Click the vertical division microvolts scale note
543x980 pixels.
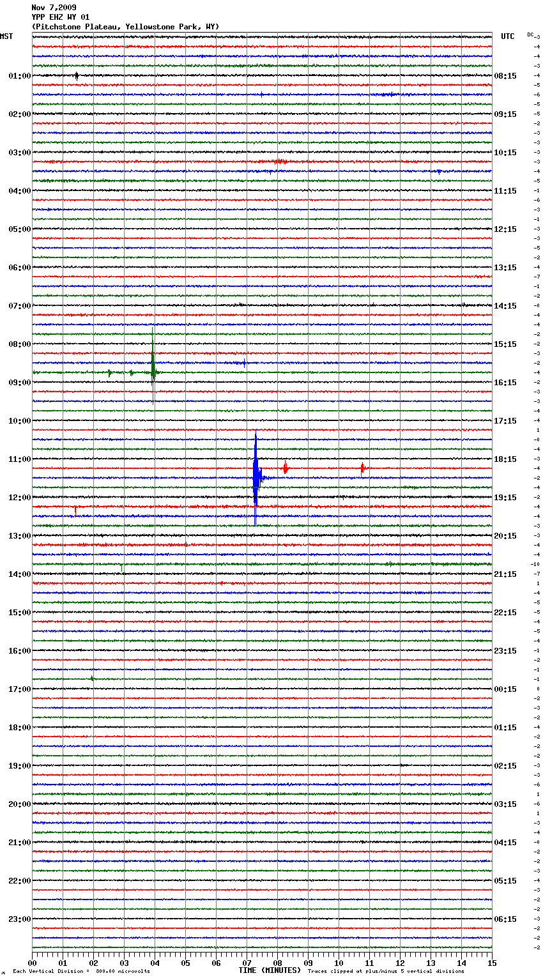81,972
